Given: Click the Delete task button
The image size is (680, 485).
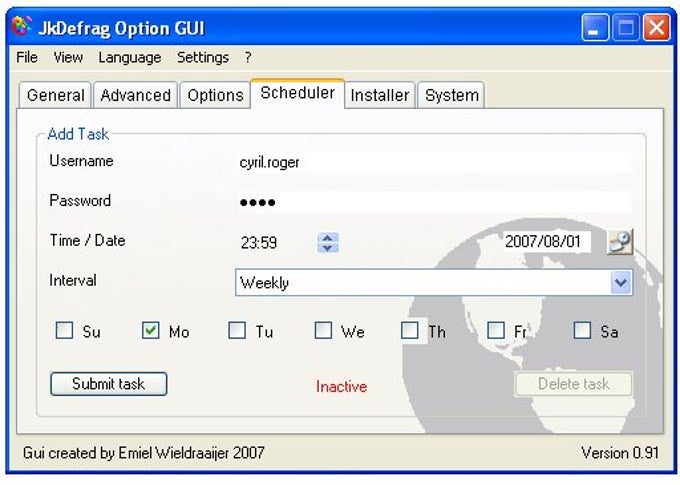Looking at the screenshot, I should 573,384.
